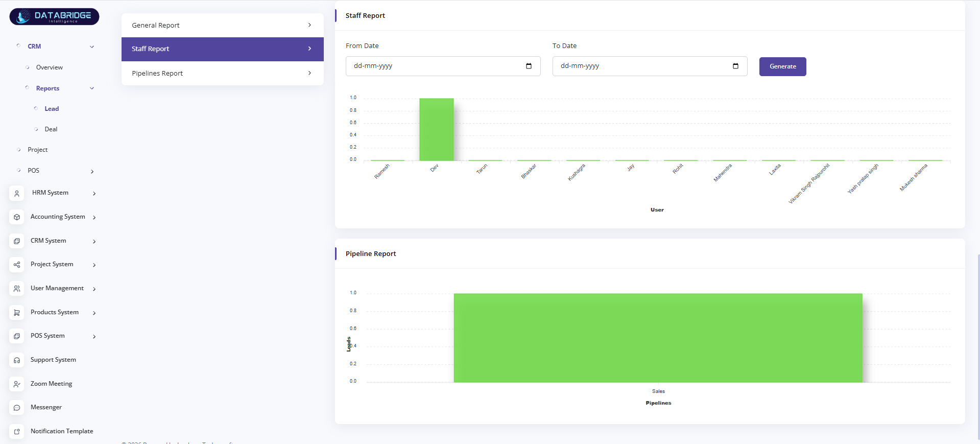Expand the POS System arrow
The image size is (980, 444).
(x=94, y=336)
